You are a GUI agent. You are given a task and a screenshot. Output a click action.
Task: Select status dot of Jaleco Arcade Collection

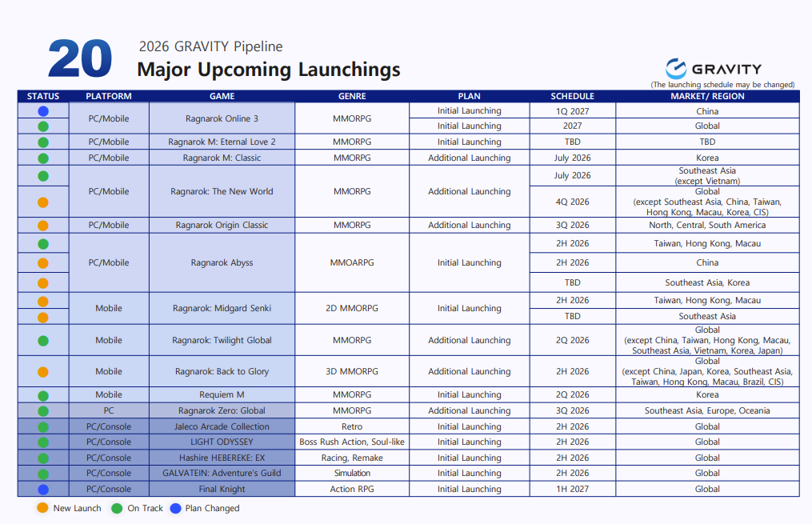point(43,427)
